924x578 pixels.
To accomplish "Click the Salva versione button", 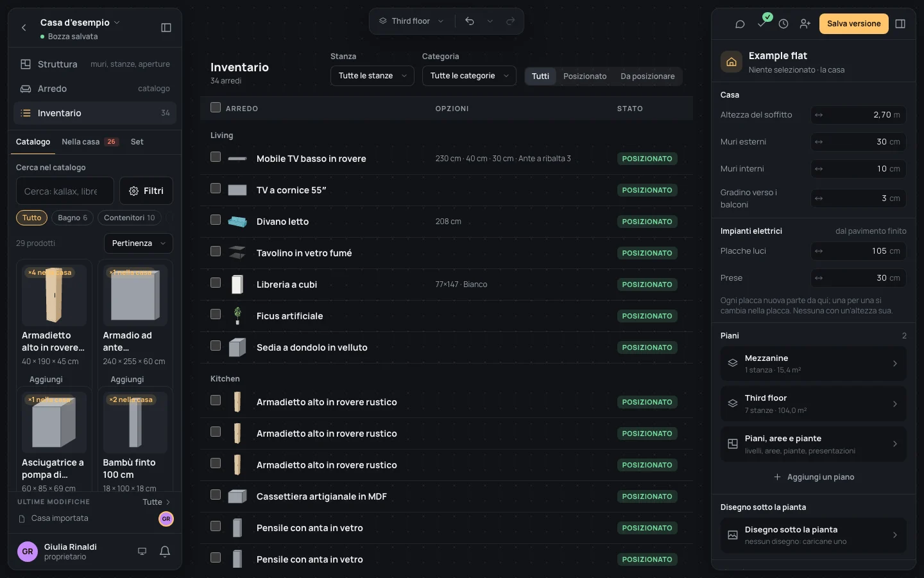I will (853, 24).
